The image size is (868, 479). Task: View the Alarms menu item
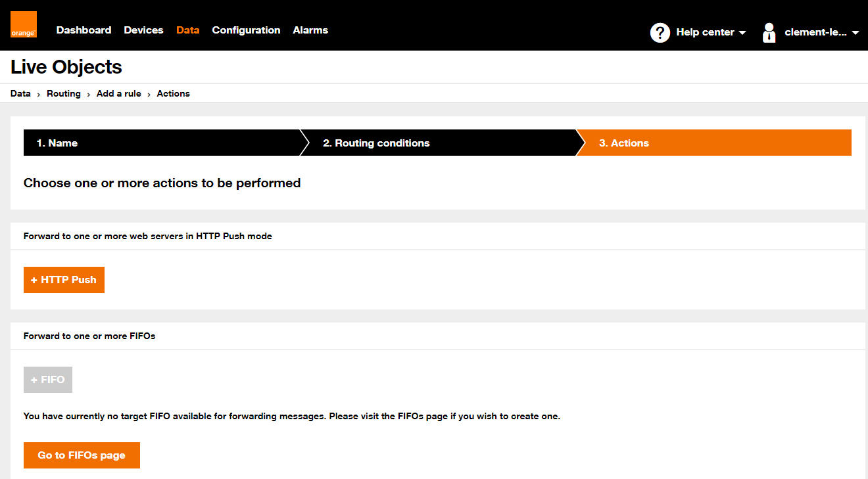pos(310,30)
